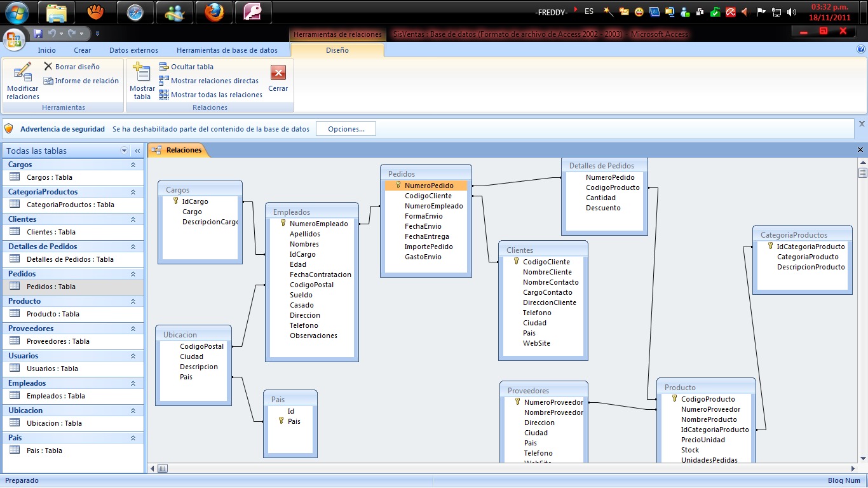Viewport: 868px width, 488px height.
Task: Collapse the Cargos group in navigation pane
Action: (x=133, y=165)
